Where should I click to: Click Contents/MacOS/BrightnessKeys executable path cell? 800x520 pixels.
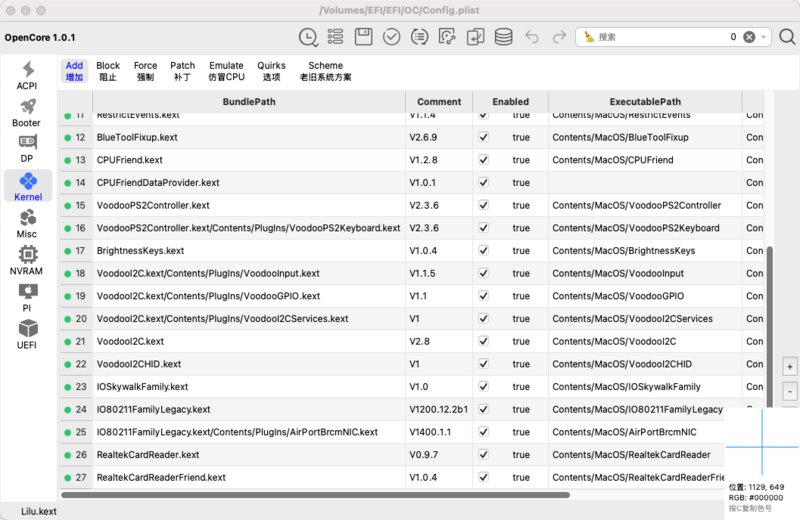click(645, 251)
